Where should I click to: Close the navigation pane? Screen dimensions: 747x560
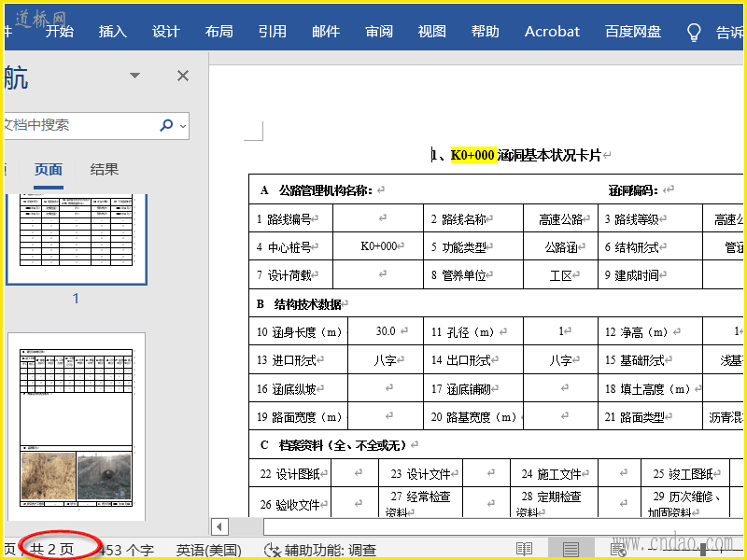(x=183, y=76)
